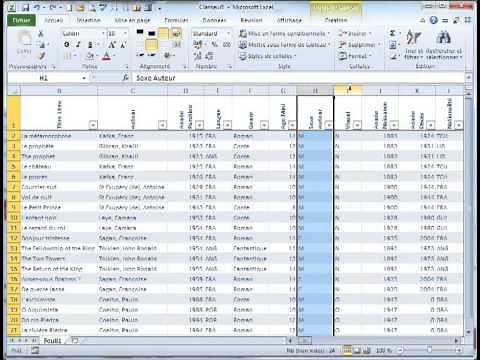This screenshot has width=480, height=360.
Task: Click the accounting currency format icon
Action: coord(198,44)
